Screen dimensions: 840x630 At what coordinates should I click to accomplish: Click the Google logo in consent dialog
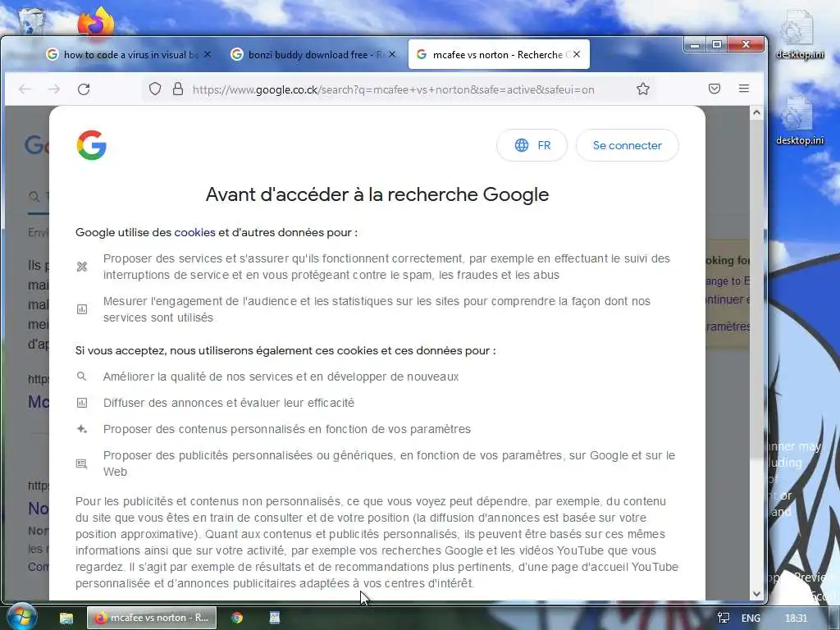[x=92, y=145]
